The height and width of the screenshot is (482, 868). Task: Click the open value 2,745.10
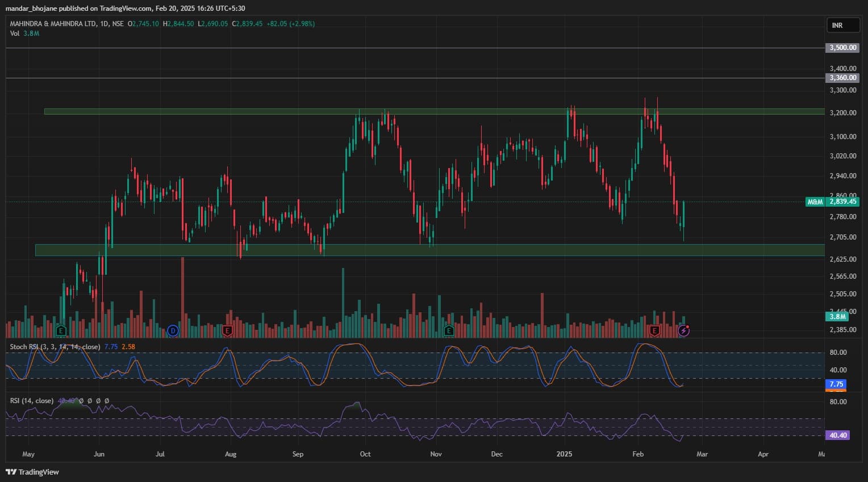pos(145,24)
